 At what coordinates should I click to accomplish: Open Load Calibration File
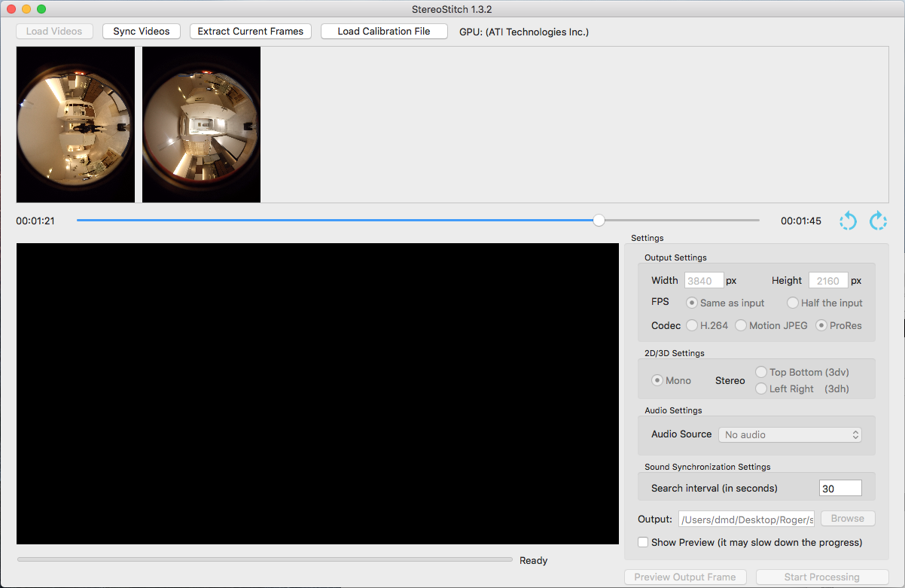coord(384,32)
